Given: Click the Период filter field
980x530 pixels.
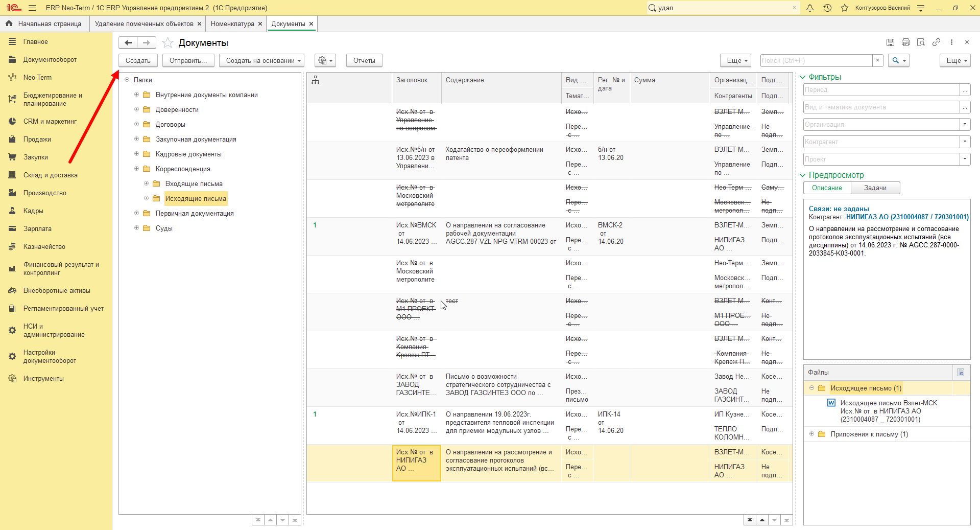Looking at the screenshot, I should (881, 89).
